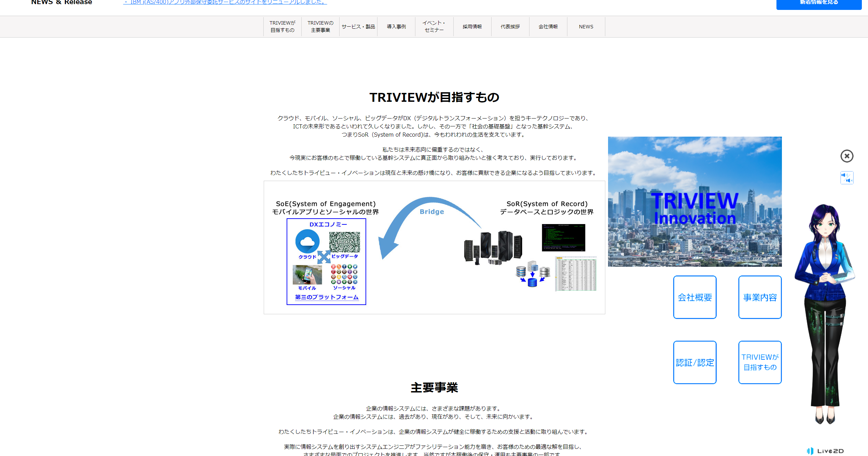The width and height of the screenshot is (868, 456).
Task: Click the Bridge arrow label
Action: click(432, 212)
